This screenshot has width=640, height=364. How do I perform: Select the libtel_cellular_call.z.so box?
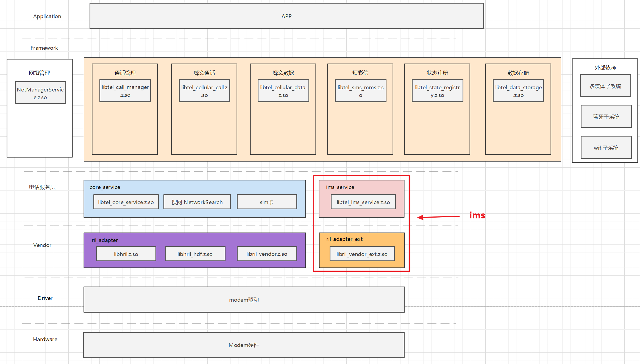[204, 91]
